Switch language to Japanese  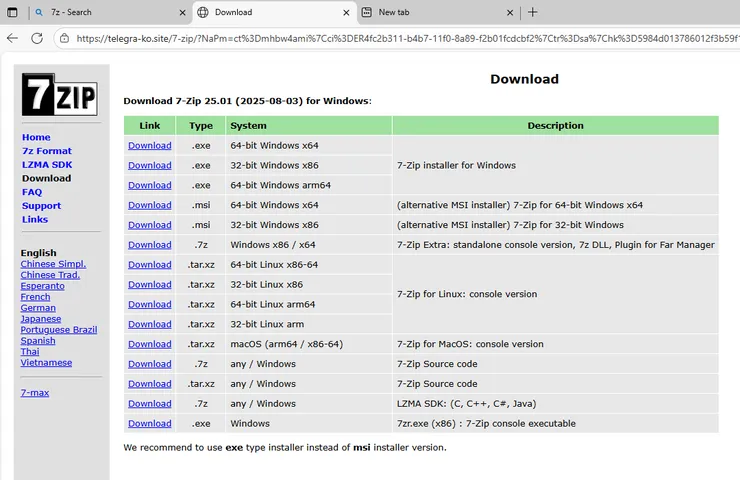coord(41,319)
